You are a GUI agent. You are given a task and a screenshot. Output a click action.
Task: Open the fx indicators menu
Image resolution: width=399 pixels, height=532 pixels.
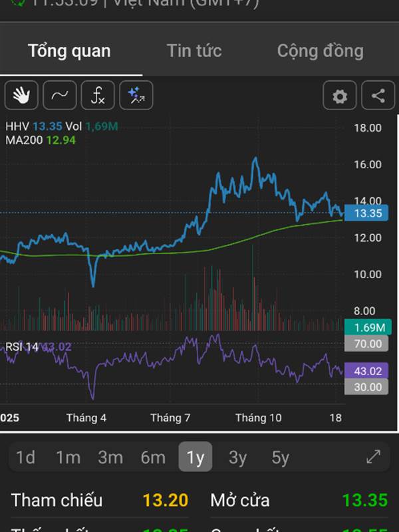98,96
